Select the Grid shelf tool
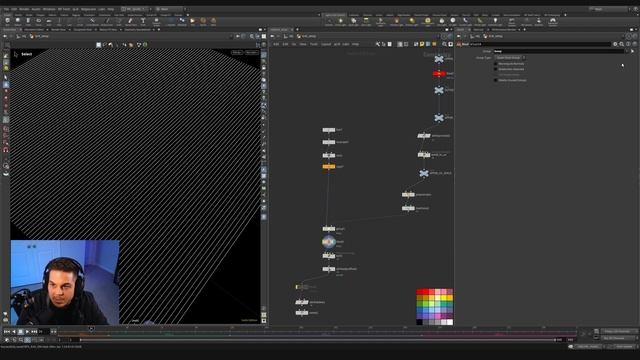Image resolution: width=640 pixels, height=360 pixels. tap(49, 21)
